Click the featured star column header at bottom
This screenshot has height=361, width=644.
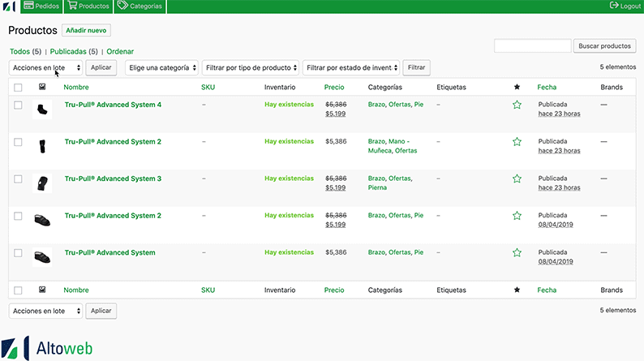point(517,290)
